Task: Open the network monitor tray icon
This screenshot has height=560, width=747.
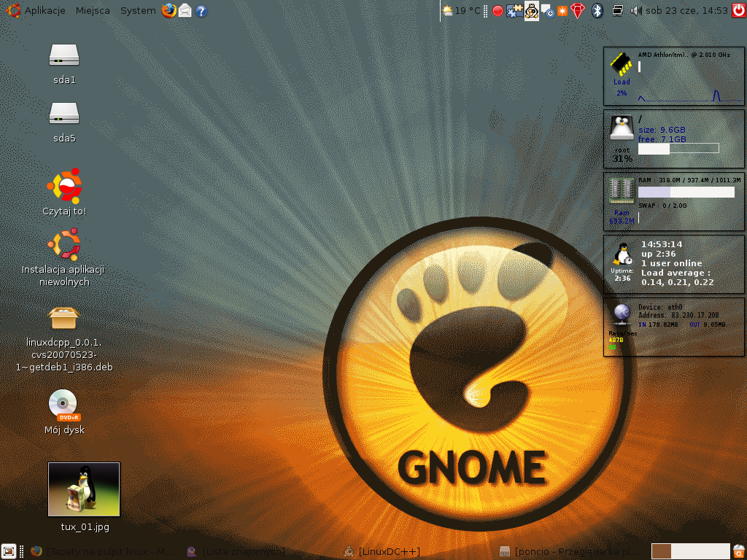Action: (617, 10)
